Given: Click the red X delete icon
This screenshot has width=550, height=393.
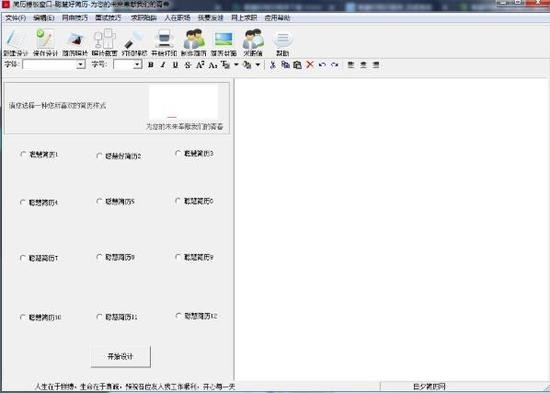Looking at the screenshot, I should tap(310, 65).
